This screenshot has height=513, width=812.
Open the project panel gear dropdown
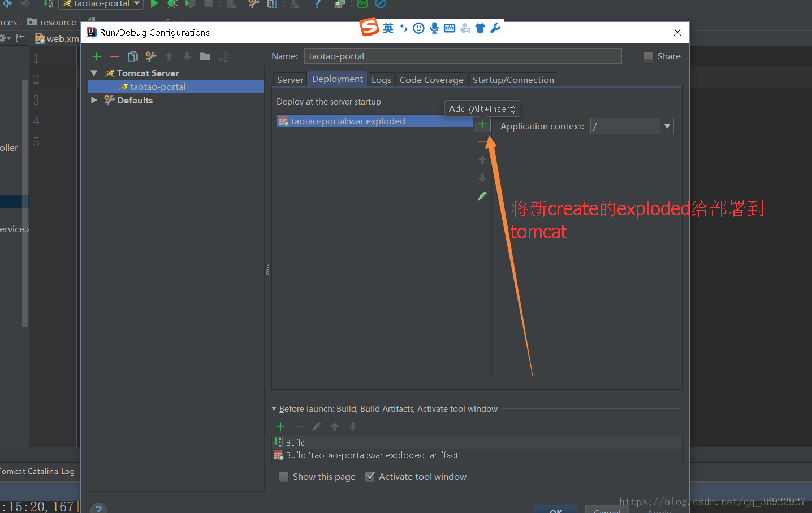[x=5, y=38]
